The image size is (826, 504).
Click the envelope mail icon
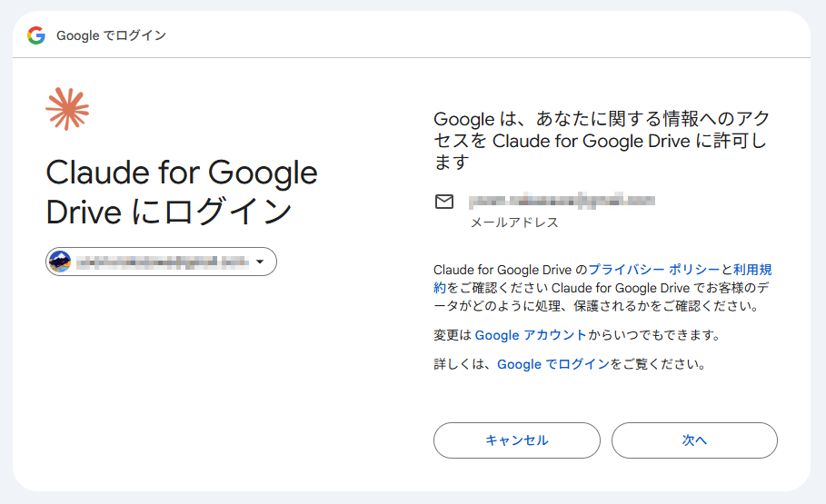coord(444,202)
